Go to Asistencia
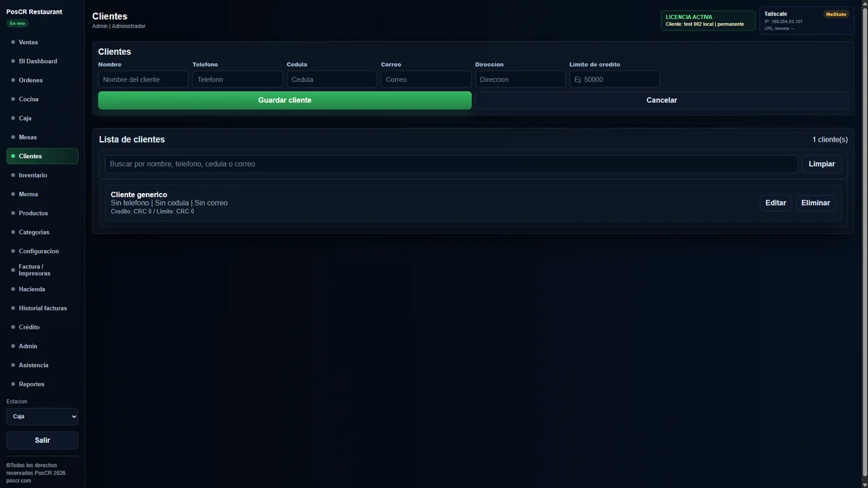 pyautogui.click(x=42, y=365)
